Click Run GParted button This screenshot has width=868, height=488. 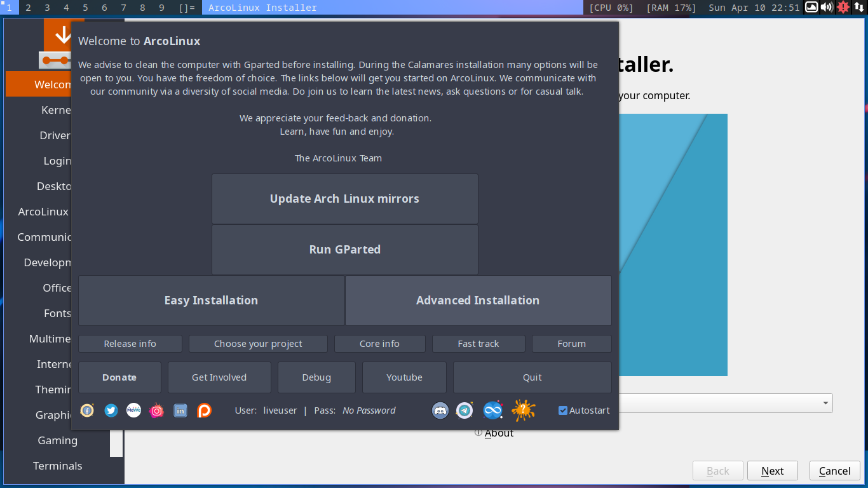pos(345,250)
